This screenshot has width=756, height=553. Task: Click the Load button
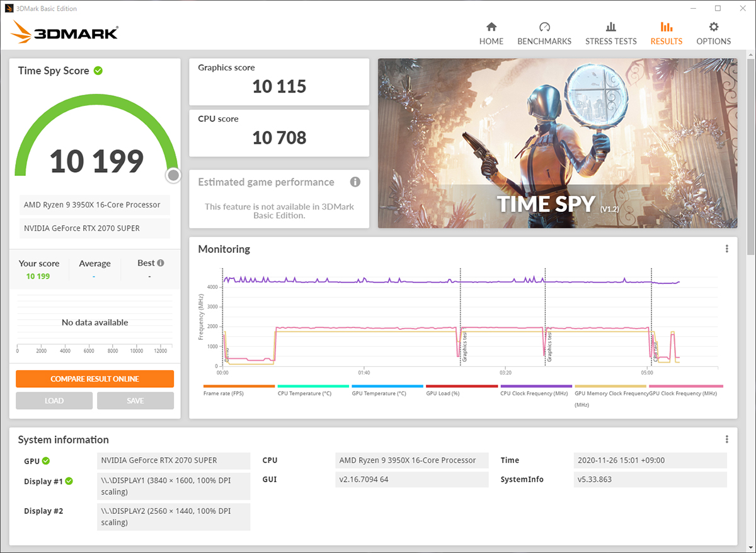click(54, 401)
